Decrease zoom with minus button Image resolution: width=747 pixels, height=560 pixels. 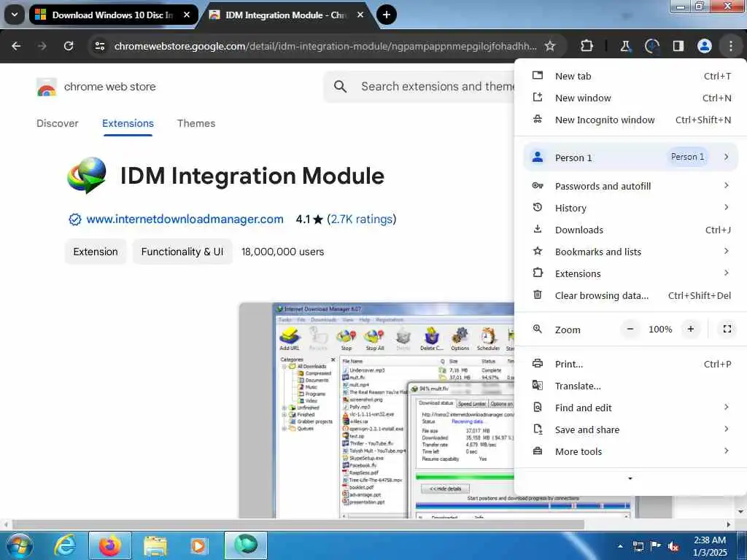coord(630,329)
